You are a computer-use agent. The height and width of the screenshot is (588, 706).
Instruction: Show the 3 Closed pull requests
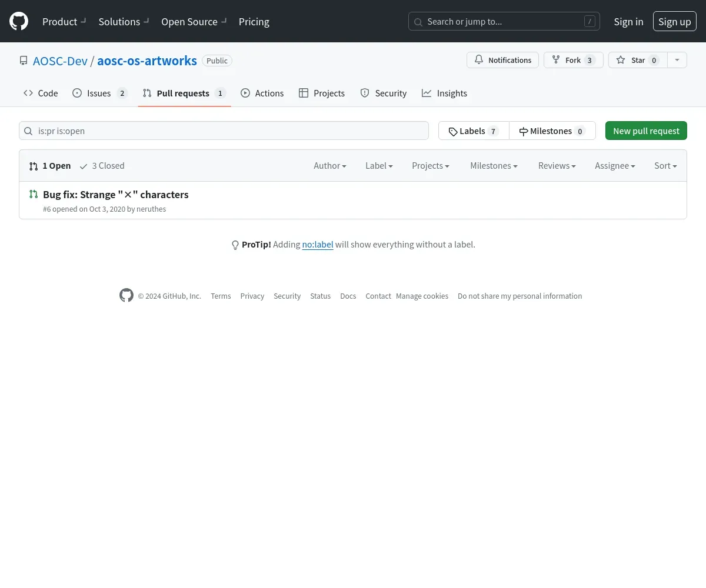click(102, 166)
